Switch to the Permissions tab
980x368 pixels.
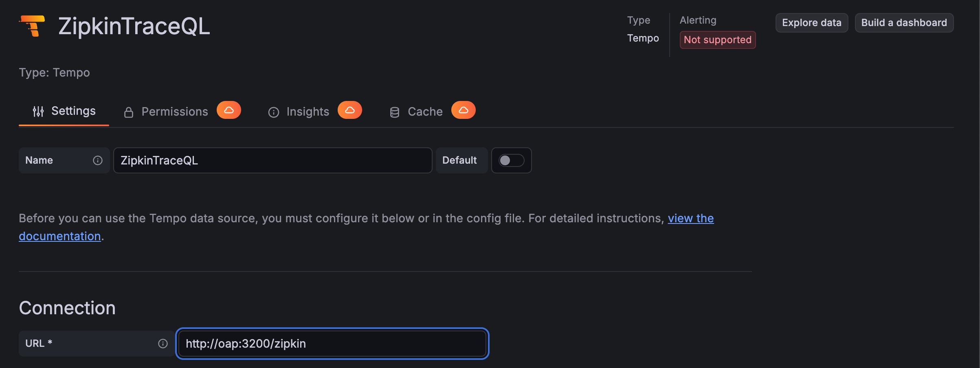174,111
